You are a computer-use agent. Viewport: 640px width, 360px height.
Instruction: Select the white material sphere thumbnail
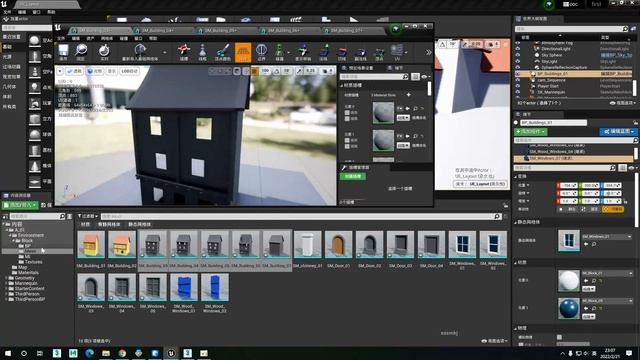(569, 281)
